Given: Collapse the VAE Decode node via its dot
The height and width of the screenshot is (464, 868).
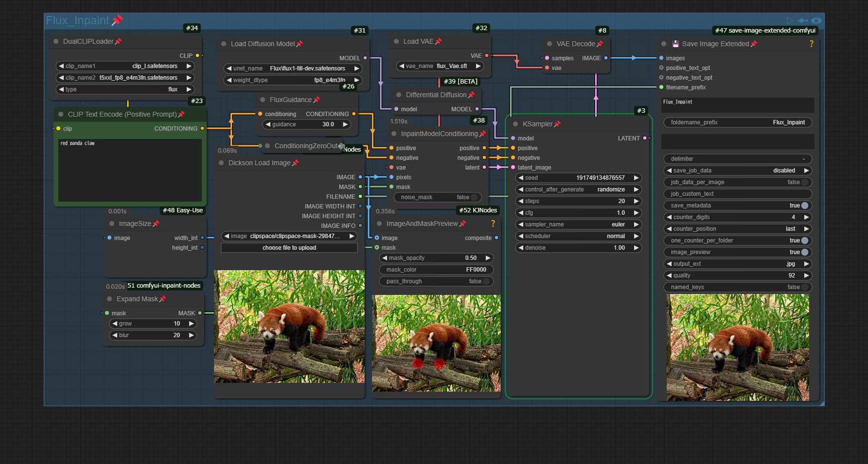Looking at the screenshot, I should (x=549, y=44).
